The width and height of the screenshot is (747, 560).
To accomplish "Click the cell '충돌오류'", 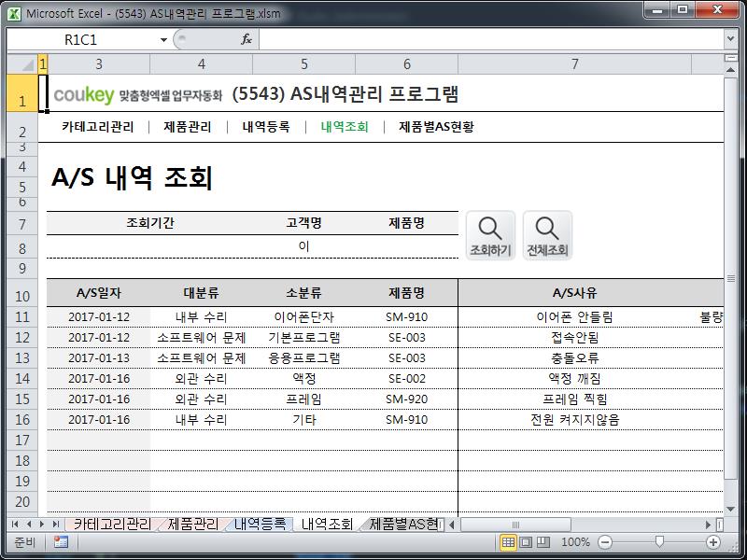I will click(x=574, y=357).
